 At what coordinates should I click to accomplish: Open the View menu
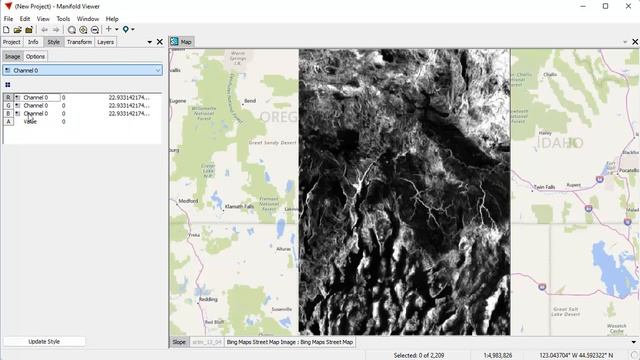click(x=43, y=19)
